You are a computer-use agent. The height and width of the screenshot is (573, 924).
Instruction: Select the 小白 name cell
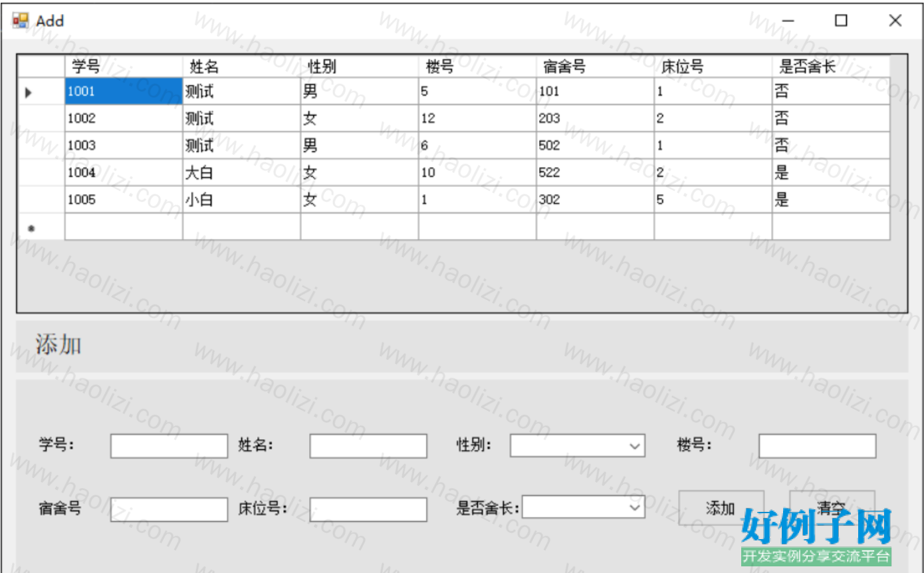(241, 200)
